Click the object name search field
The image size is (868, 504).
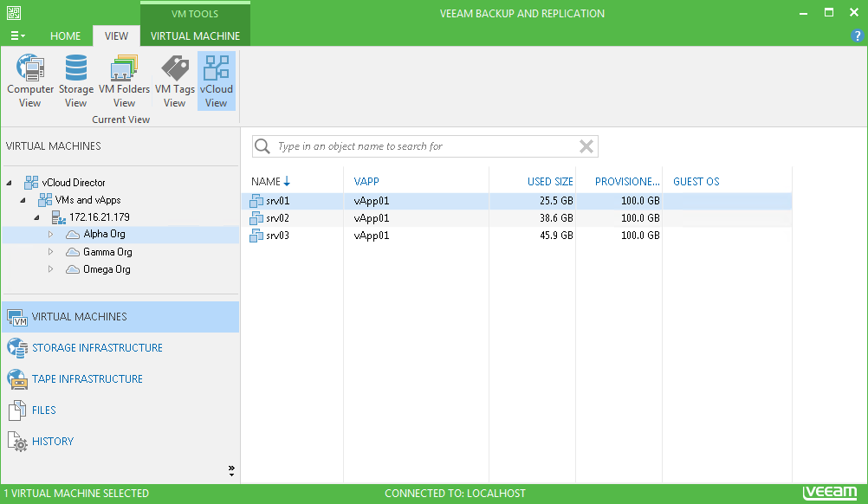426,146
